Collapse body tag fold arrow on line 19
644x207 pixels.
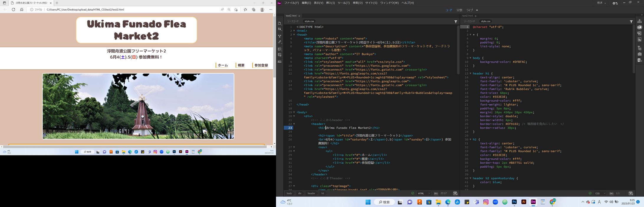point(294,112)
